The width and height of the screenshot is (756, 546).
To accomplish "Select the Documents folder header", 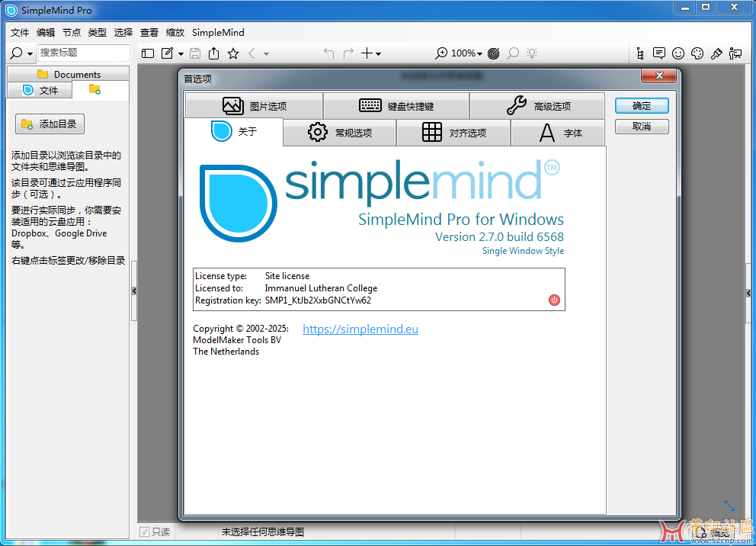I will point(69,74).
